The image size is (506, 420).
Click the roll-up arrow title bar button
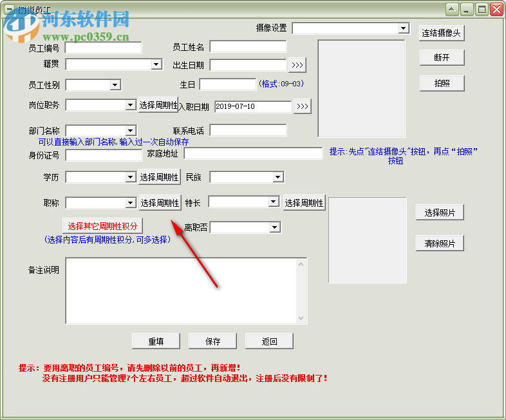click(x=452, y=10)
